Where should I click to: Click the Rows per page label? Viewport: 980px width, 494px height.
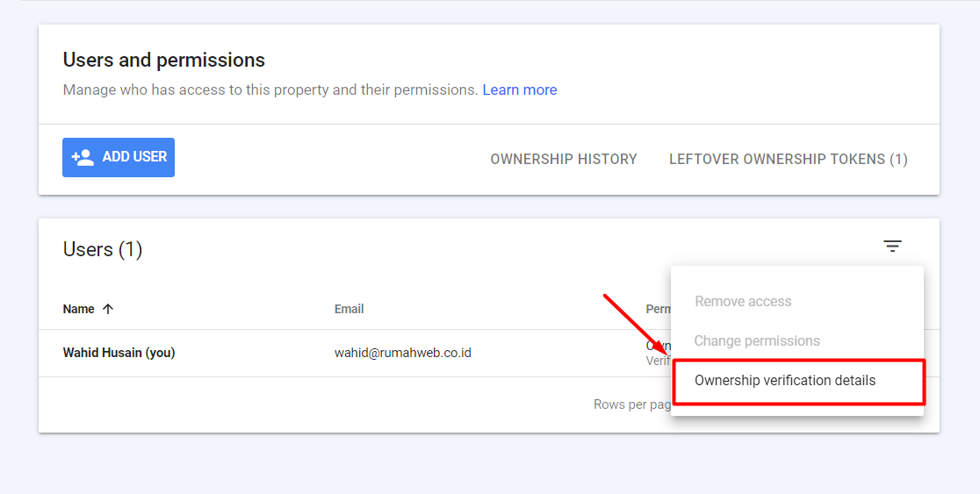[631, 405]
